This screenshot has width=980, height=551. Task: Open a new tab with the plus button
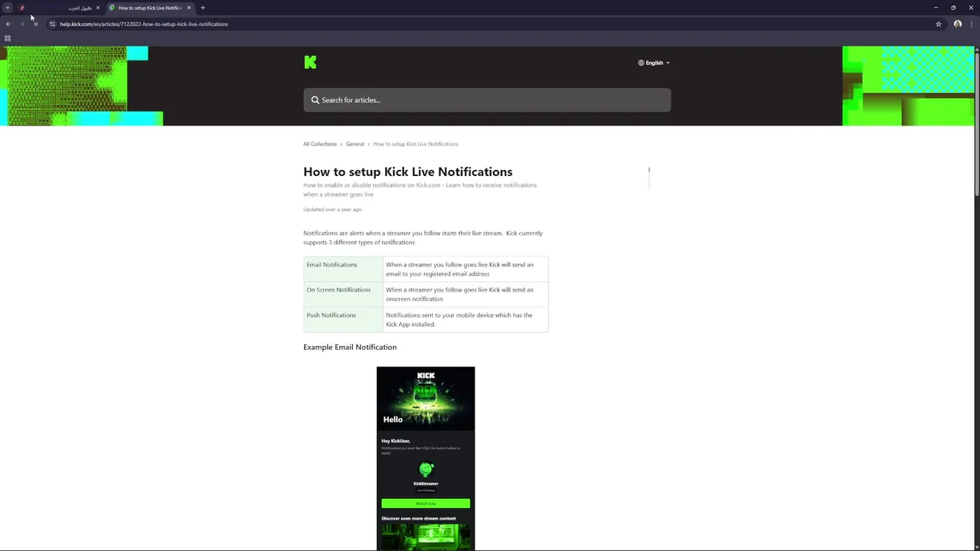203,8
